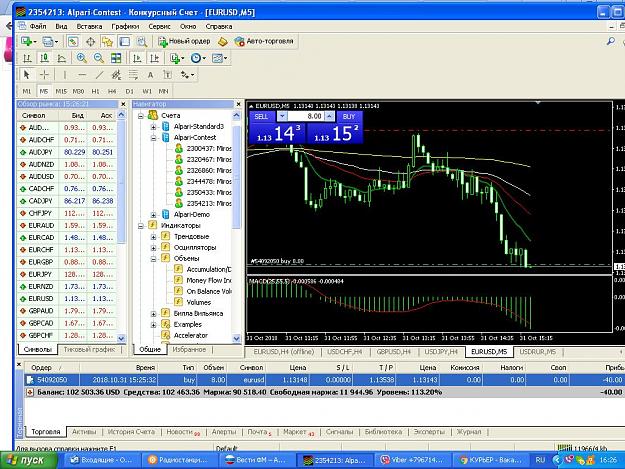Zoom out on the chart
Screen dimensions: 625x469
pyautogui.click(x=99, y=58)
